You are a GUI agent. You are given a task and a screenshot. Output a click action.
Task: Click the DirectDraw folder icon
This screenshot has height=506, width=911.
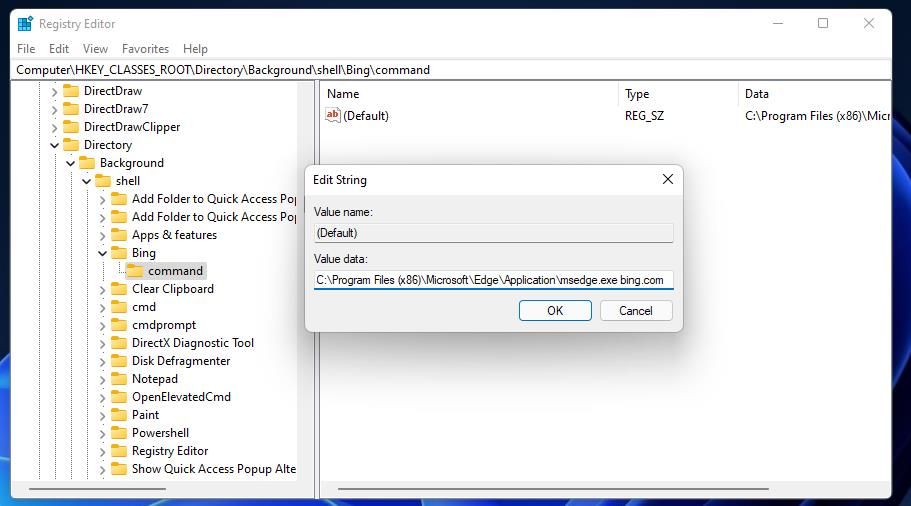(71, 91)
